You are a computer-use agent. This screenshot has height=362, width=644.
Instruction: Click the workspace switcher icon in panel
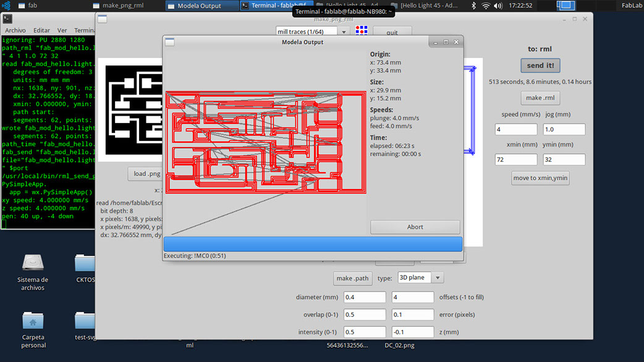[x=566, y=6]
